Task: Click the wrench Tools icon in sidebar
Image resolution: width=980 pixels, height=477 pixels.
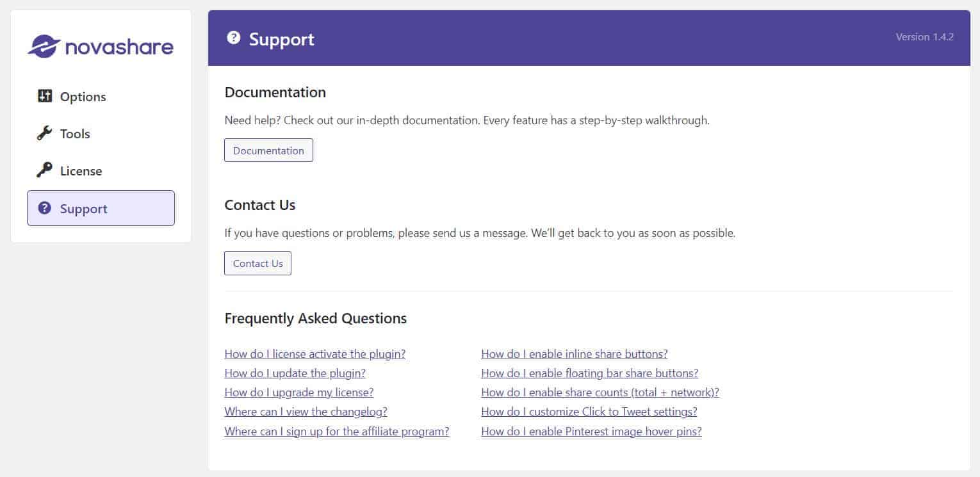Action: tap(44, 133)
